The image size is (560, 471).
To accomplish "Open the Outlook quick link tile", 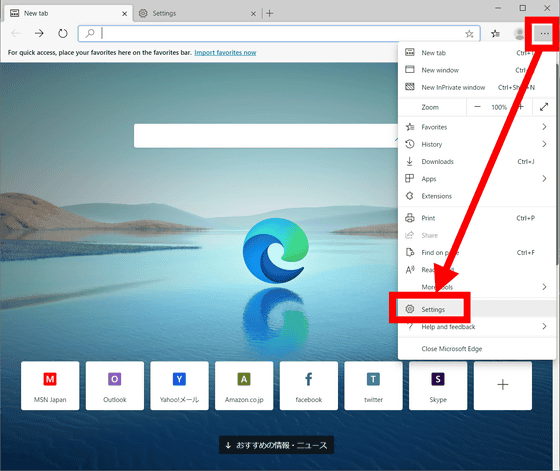I will [x=115, y=386].
